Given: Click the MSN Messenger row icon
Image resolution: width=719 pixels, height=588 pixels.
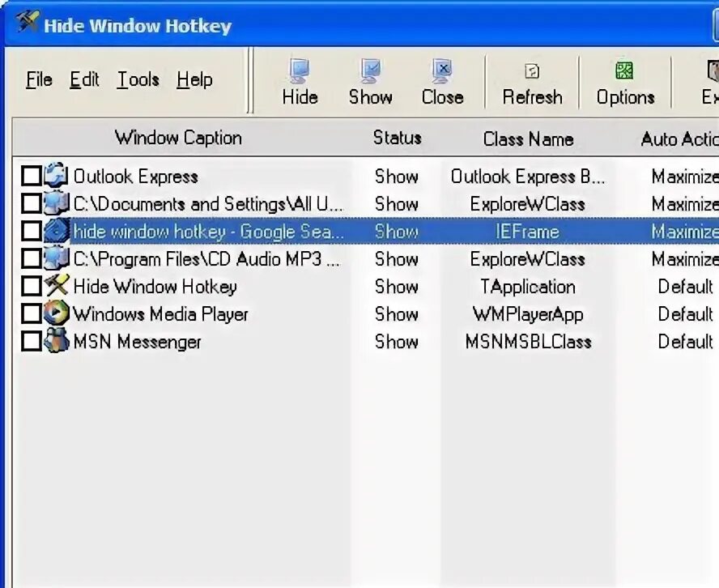Looking at the screenshot, I should pos(57,341).
